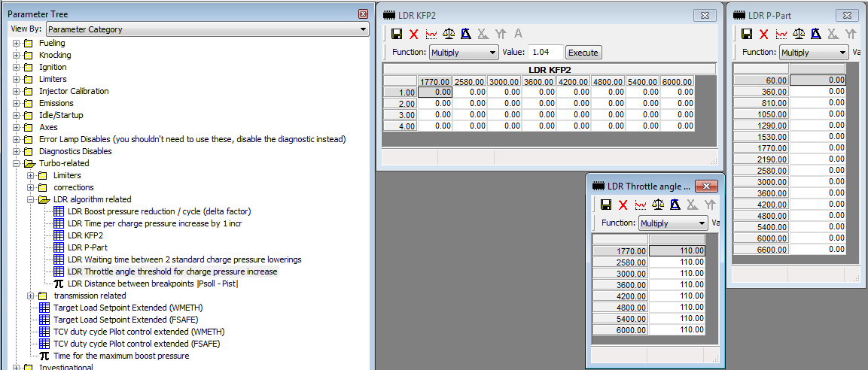Close the Parameter Tree panel
The height and width of the screenshot is (370, 868).
pyautogui.click(x=363, y=14)
